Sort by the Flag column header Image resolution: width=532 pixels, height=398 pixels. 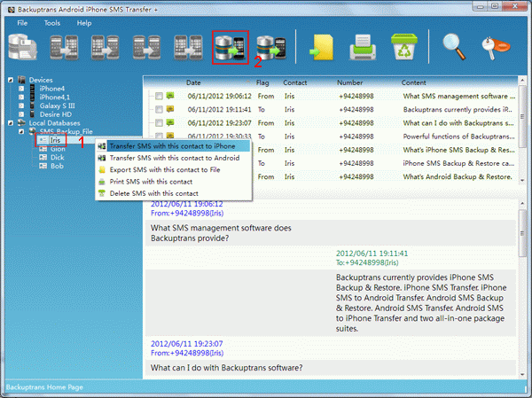tap(262, 82)
